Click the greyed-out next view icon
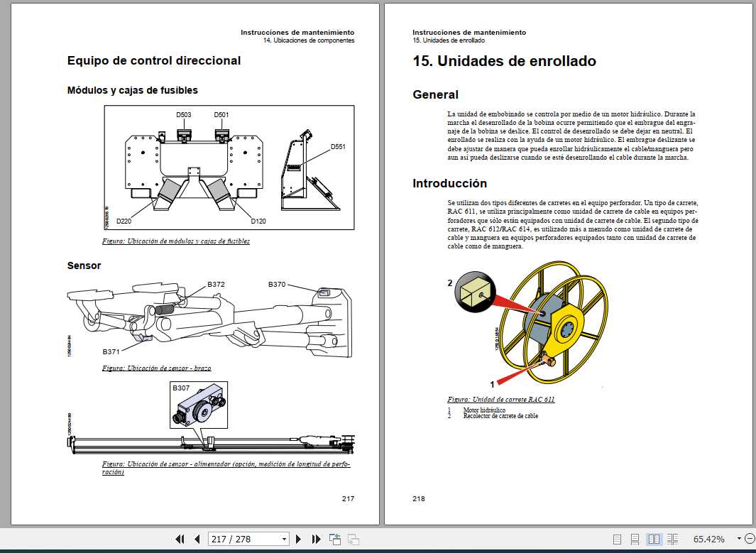The image size is (756, 553). (x=353, y=540)
